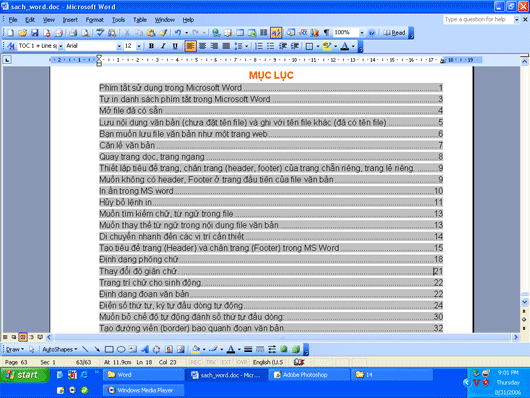Paste from clipboard using the Paste icon

pos(151,33)
